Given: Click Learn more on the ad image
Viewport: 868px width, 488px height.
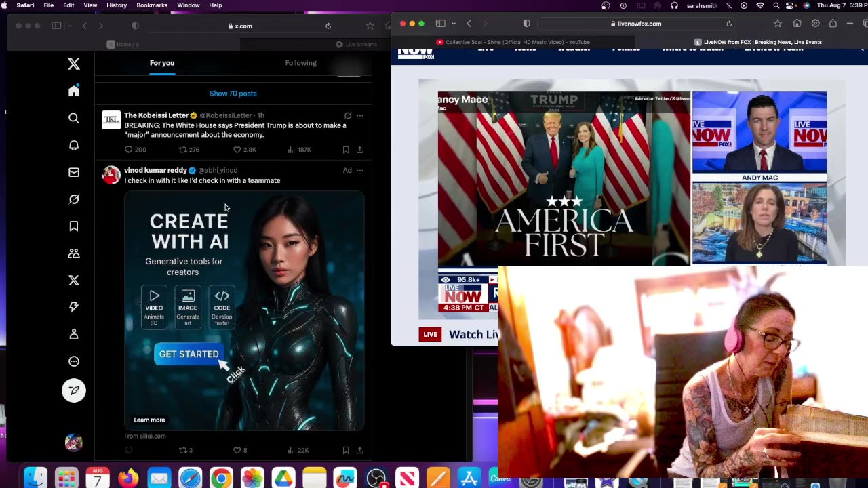Looking at the screenshot, I should point(149,420).
